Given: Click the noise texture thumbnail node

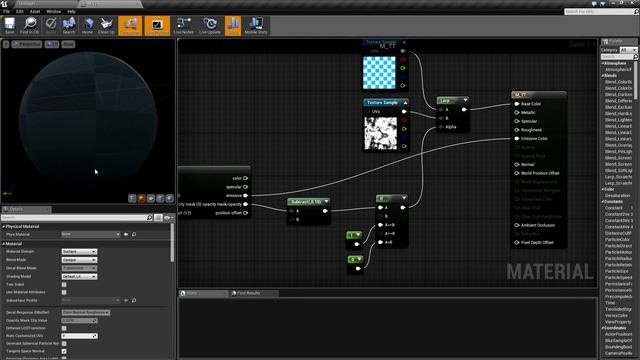Looking at the screenshot, I should click(x=380, y=133).
